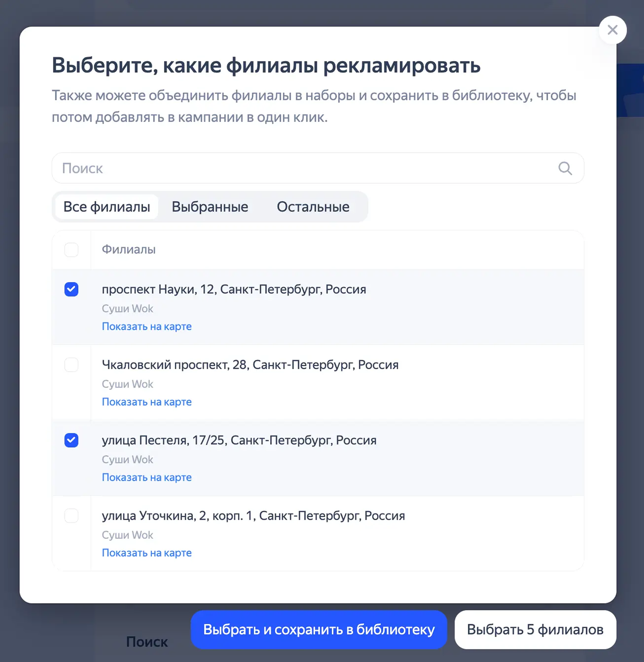Uncheck the улица Пестеля, 17/25 branch

click(71, 440)
